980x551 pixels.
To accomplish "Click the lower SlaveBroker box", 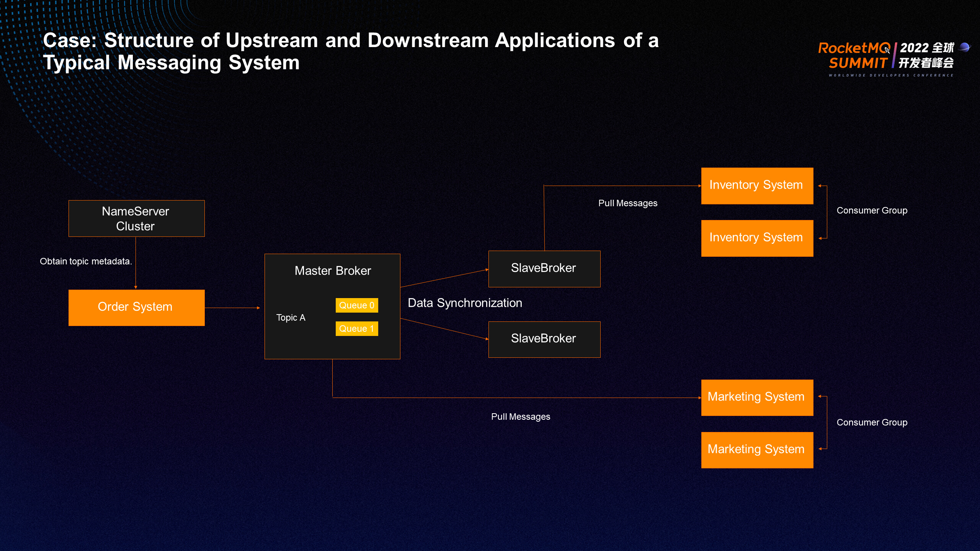I will pos(544,339).
